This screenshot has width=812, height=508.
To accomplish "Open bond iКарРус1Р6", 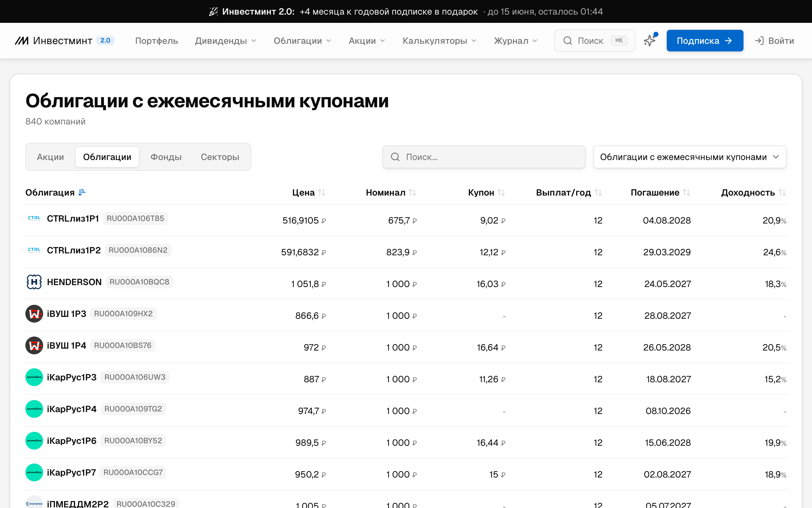I will point(71,440).
